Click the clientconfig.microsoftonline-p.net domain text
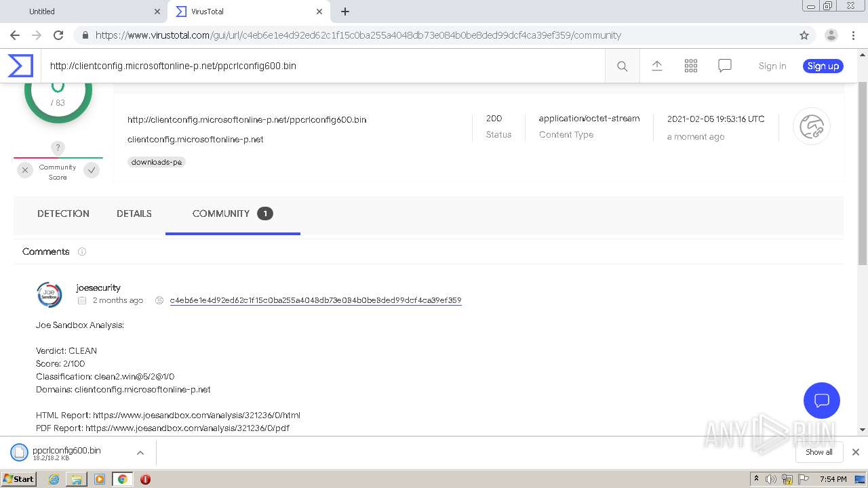This screenshot has height=488, width=868. [195, 140]
